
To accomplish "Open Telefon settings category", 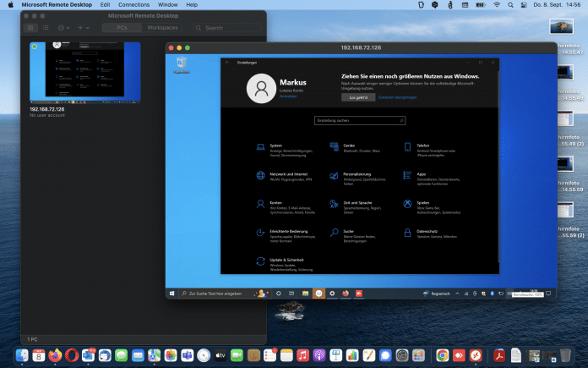I will pyautogui.click(x=431, y=150).
